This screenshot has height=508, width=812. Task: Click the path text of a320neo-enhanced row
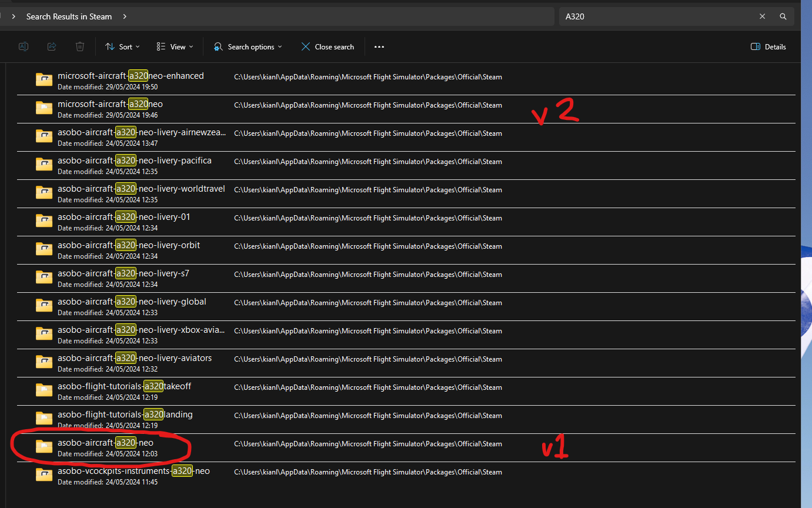pyautogui.click(x=368, y=77)
